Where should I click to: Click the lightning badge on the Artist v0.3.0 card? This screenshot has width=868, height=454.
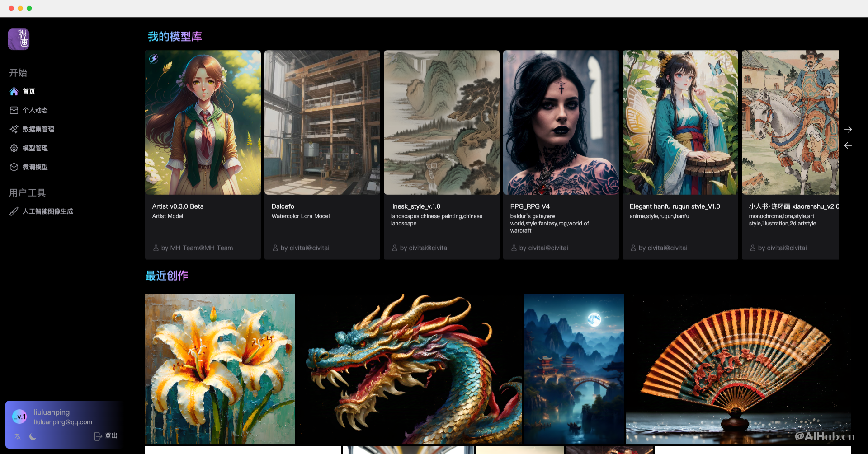(x=154, y=59)
